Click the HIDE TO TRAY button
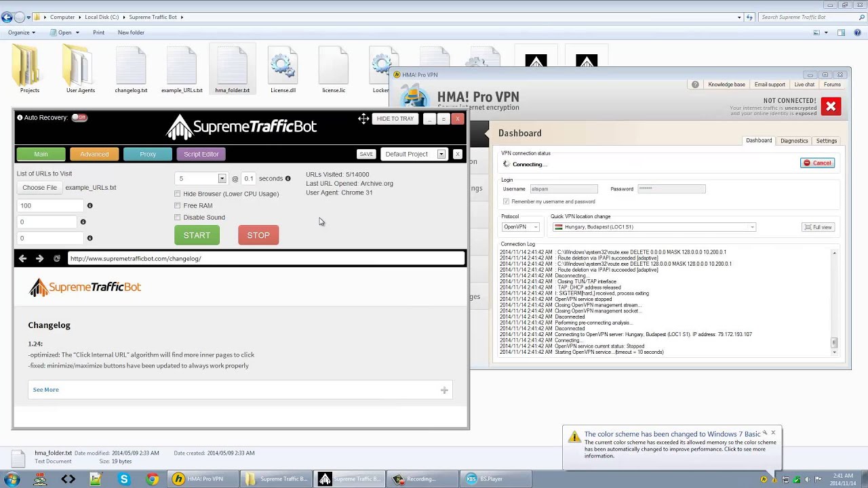This screenshot has width=868, height=488. coord(395,119)
